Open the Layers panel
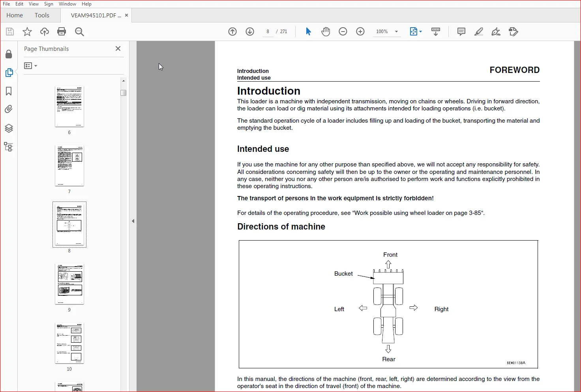 pyautogui.click(x=9, y=128)
